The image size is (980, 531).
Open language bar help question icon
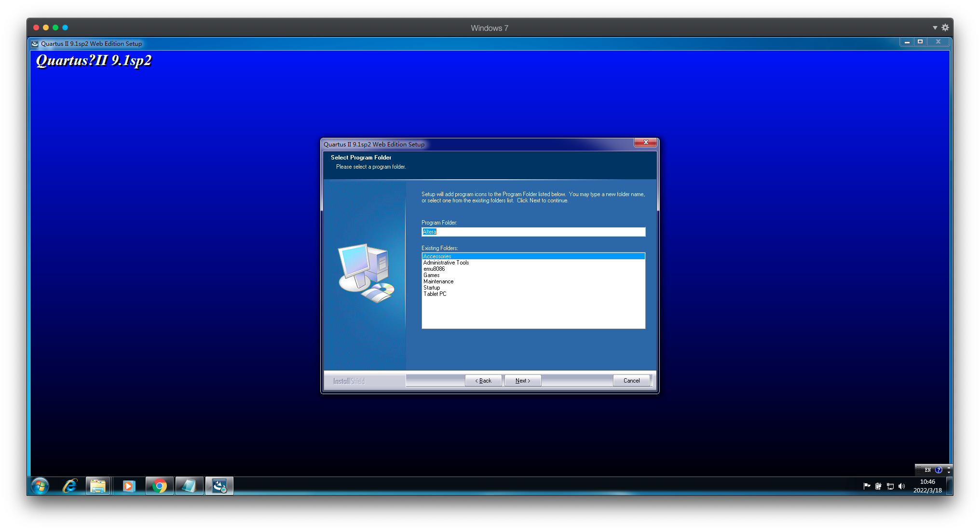coord(939,470)
